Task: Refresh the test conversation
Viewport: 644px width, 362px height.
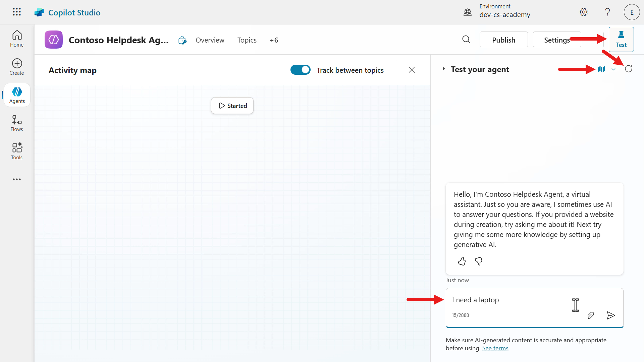Action: (x=629, y=69)
